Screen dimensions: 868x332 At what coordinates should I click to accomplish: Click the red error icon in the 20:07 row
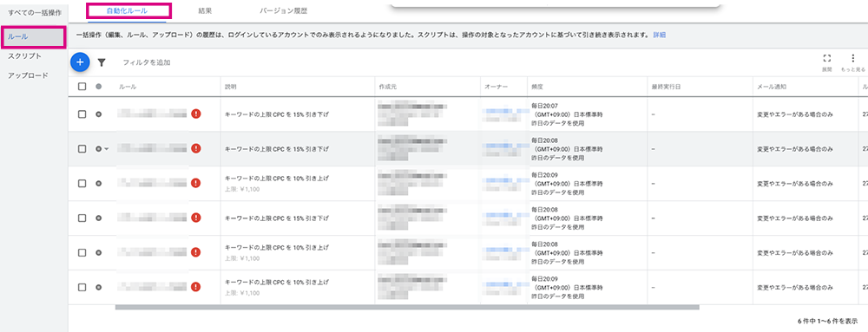tap(196, 114)
